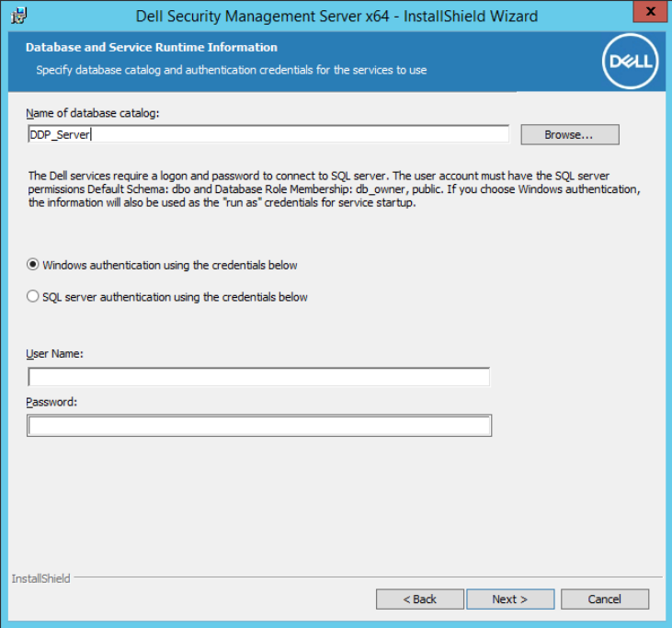Click the paragraph about SQL server permissions

335,189
